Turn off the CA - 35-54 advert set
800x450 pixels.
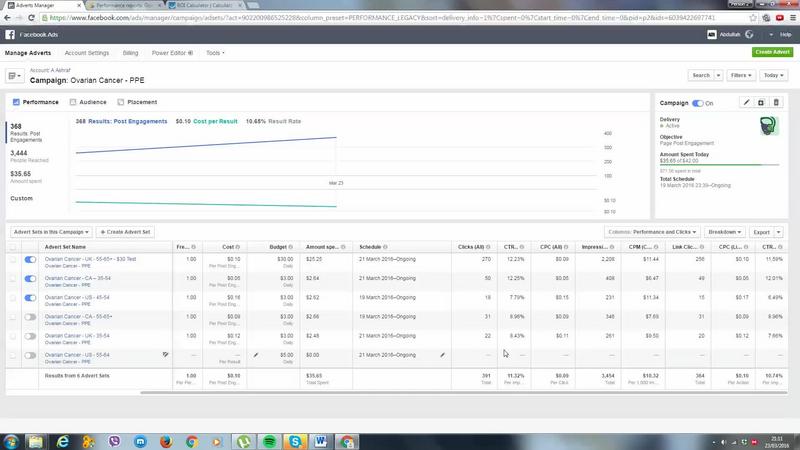30,279
